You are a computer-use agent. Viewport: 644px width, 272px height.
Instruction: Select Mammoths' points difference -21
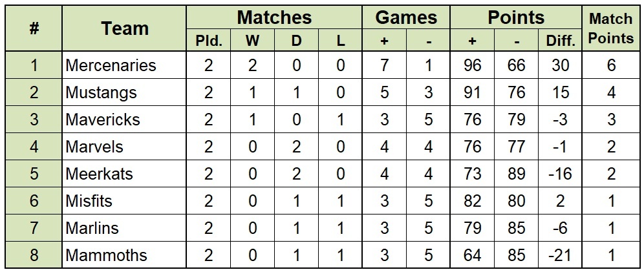560,255
